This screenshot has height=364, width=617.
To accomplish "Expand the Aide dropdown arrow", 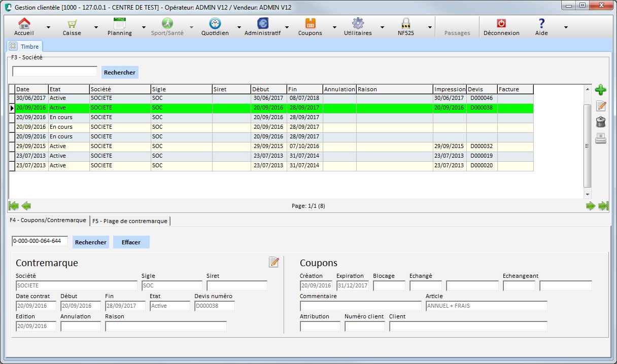I will 566,27.
